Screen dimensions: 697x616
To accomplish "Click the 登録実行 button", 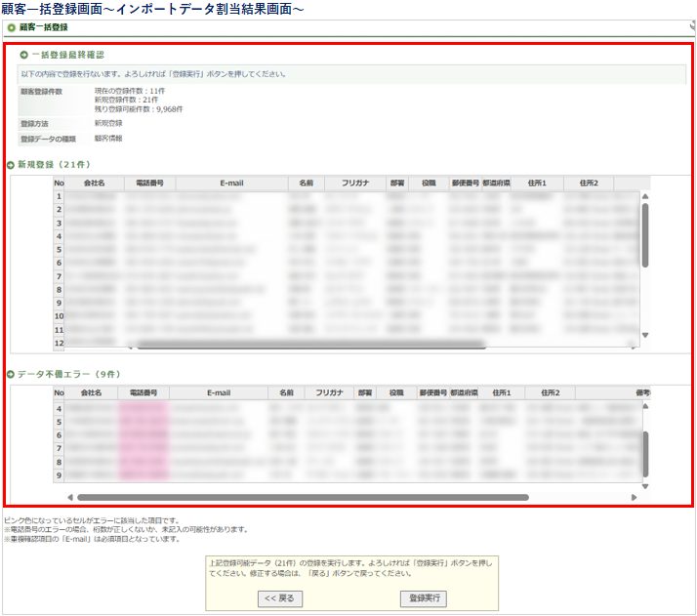I will 423,598.
